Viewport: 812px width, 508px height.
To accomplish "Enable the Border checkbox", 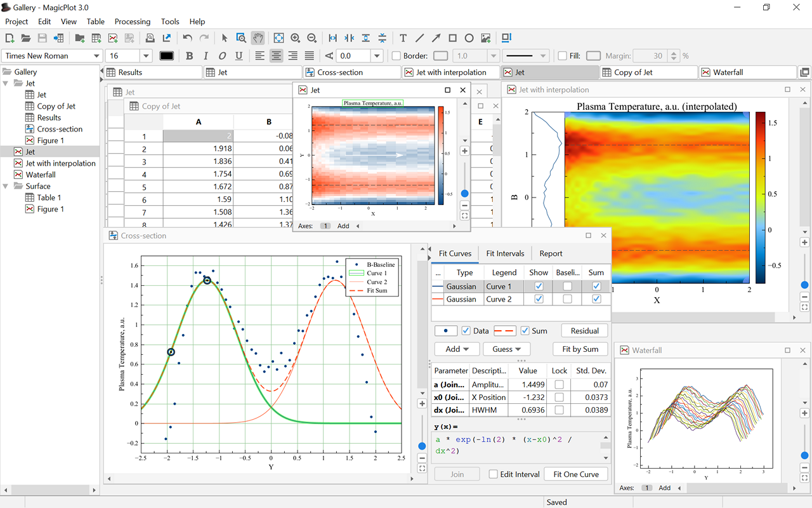I will (396, 56).
